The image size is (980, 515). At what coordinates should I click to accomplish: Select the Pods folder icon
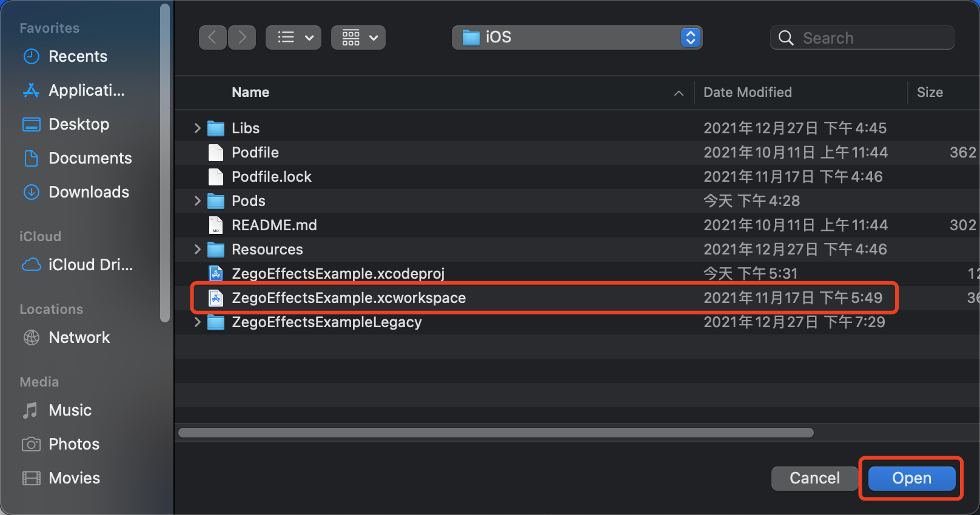pyautogui.click(x=216, y=201)
